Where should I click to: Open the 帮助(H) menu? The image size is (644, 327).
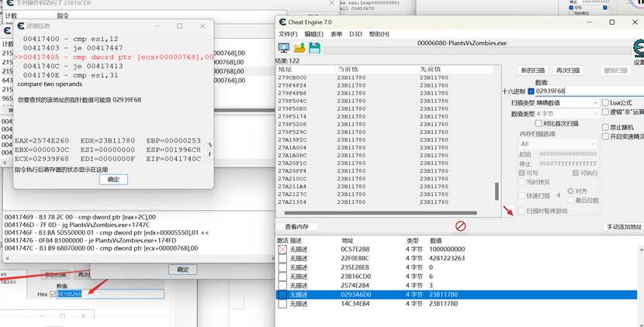[379, 34]
